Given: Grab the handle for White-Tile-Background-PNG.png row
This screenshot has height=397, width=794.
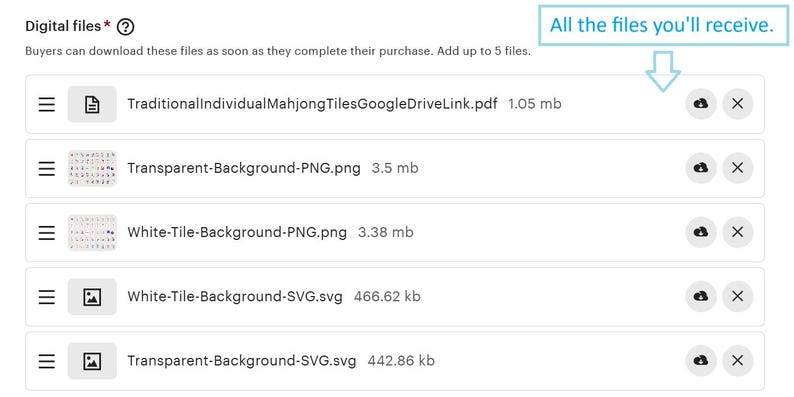Looking at the screenshot, I should pyautogui.click(x=47, y=232).
